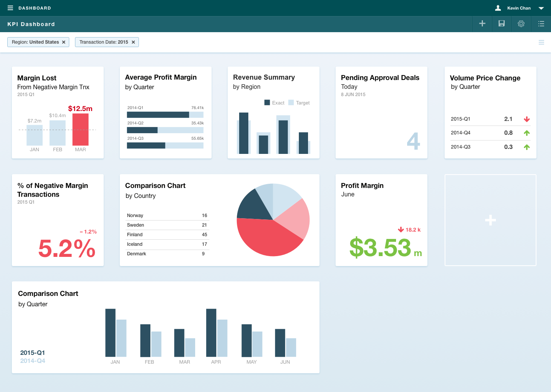This screenshot has width=551, height=392.
Task: Click the add widget plus icon in toolbar
Action: [x=482, y=24]
